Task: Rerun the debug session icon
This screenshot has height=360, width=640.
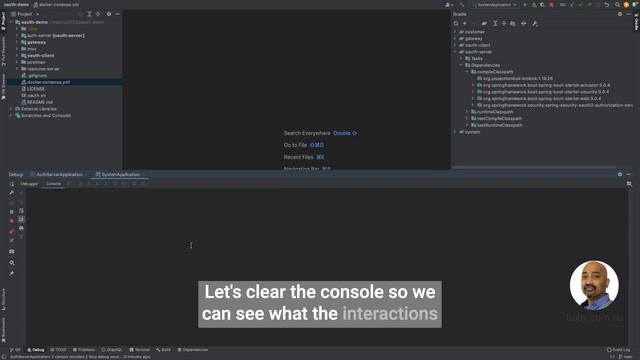Action: 11,184
